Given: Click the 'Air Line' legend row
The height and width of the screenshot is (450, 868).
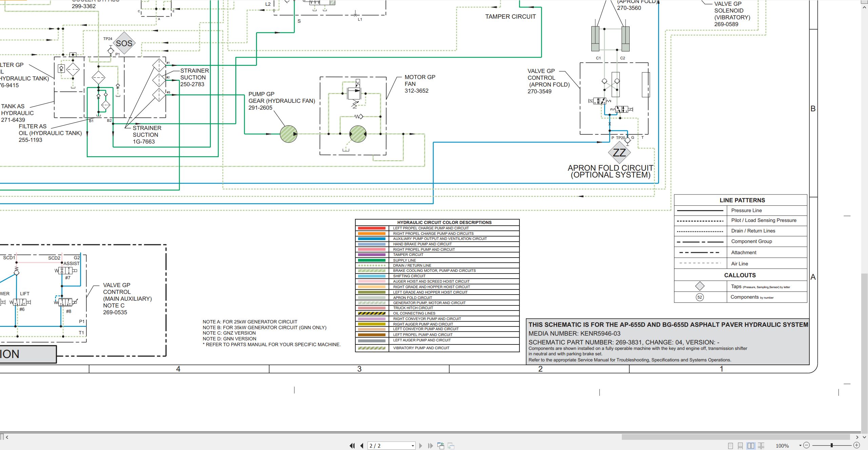Looking at the screenshot, I should (741, 264).
